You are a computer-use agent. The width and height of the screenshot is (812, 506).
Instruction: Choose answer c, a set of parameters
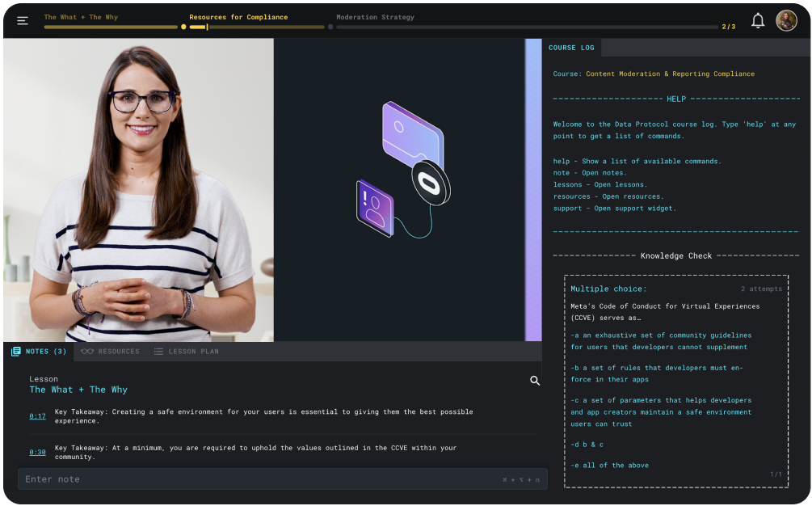pos(660,411)
